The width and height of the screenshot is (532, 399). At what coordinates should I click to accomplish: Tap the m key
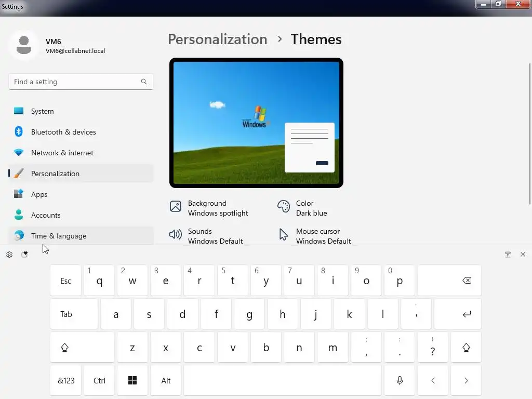click(332, 347)
